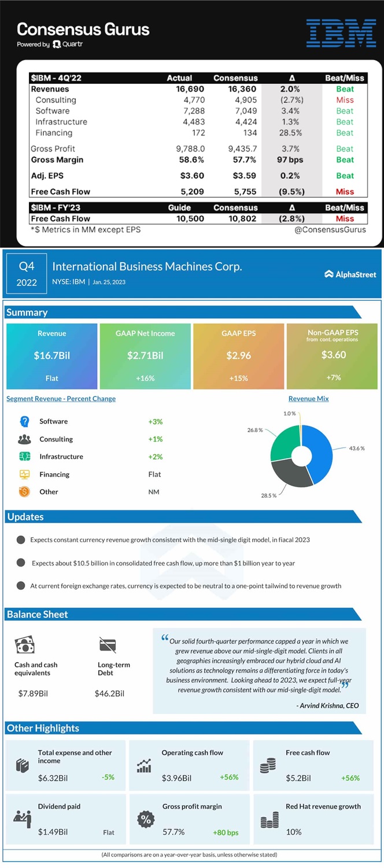Click the Consulting people icon
The width and height of the screenshot is (384, 868).
[x=24, y=439]
